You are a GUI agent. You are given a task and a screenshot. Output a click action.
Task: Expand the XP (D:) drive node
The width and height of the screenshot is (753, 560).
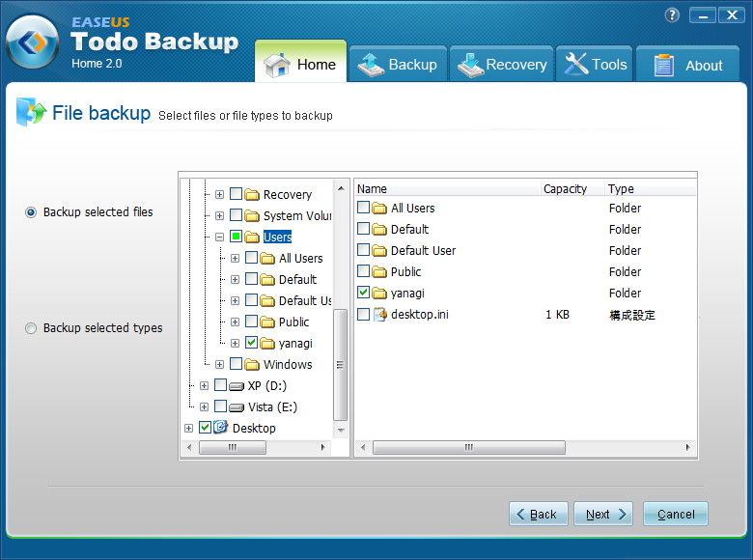click(204, 385)
